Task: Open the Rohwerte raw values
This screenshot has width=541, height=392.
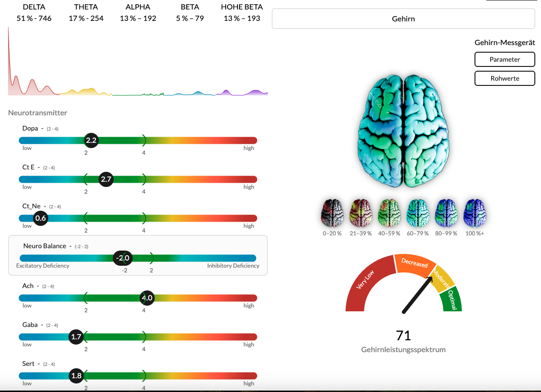Action: [504, 78]
